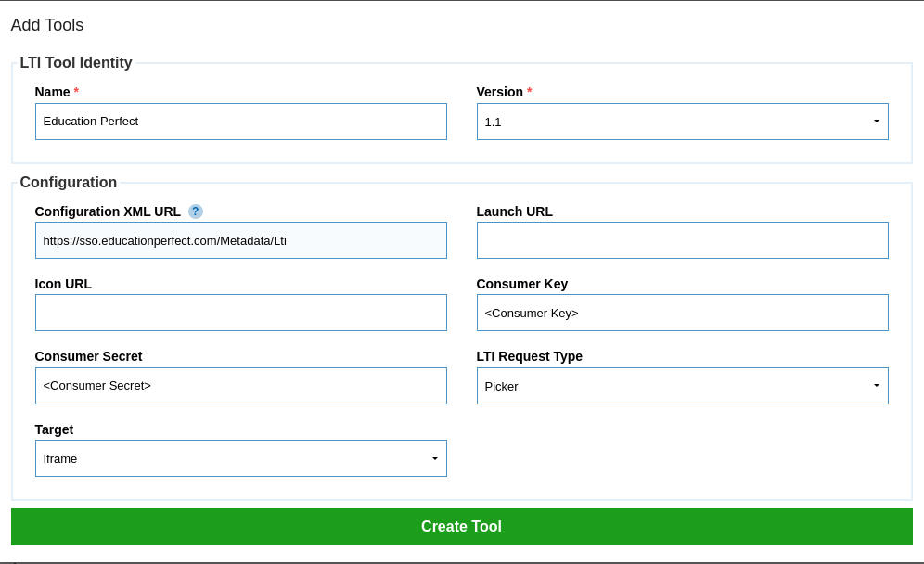Click the Consumer Secret input field
The height and width of the screenshot is (564, 924).
[x=241, y=386]
